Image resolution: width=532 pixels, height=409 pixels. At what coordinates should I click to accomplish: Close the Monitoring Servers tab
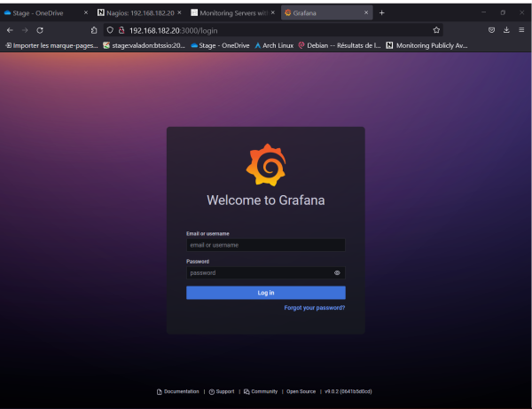tap(273, 12)
